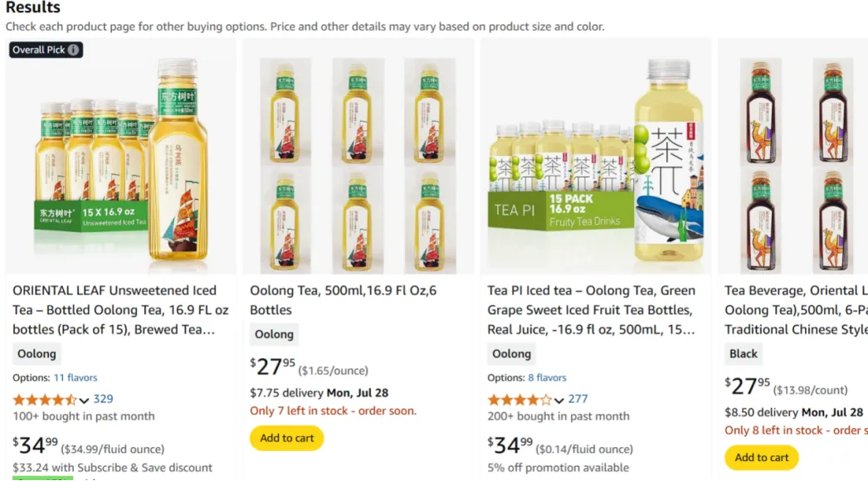Open the Oolong Tea, 500ml, 6 Bottles title

tap(344, 300)
